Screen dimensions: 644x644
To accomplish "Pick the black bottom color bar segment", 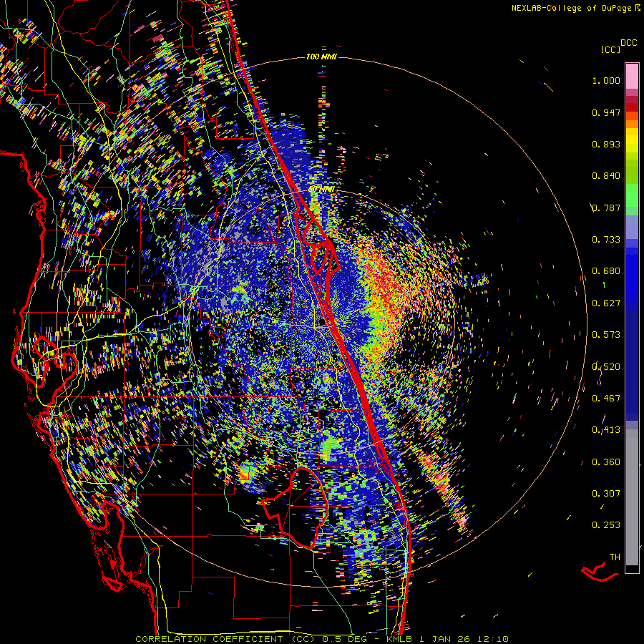I will click(x=632, y=569).
